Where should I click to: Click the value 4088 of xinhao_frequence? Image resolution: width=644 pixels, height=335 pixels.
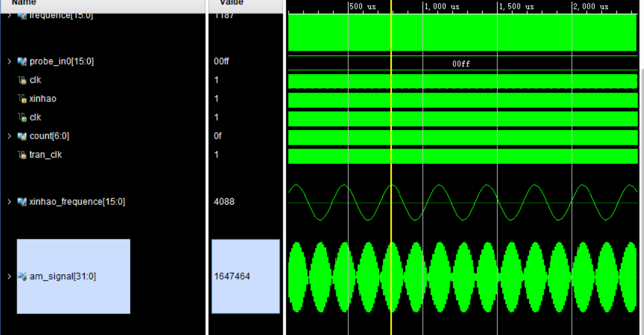224,202
